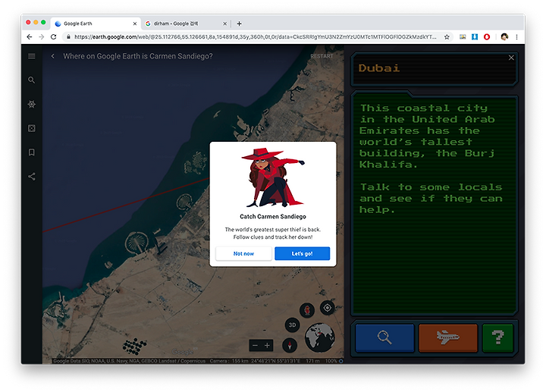
Task: Click the orange airplane travel button
Action: click(448, 337)
